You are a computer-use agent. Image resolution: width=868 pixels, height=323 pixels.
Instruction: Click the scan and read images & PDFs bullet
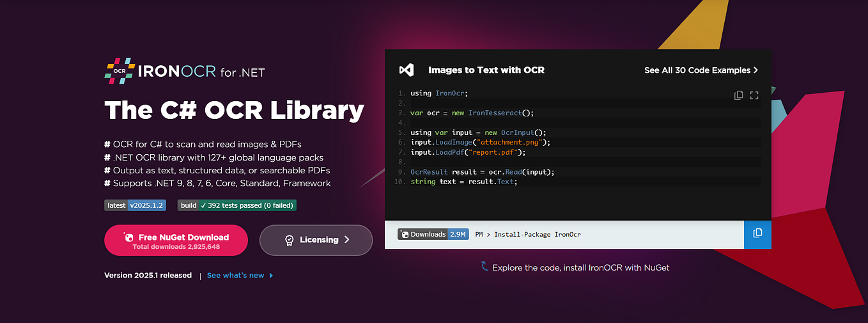203,144
